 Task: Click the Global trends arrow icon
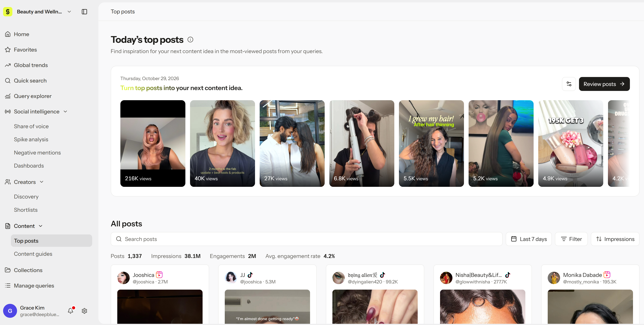[x=8, y=65]
